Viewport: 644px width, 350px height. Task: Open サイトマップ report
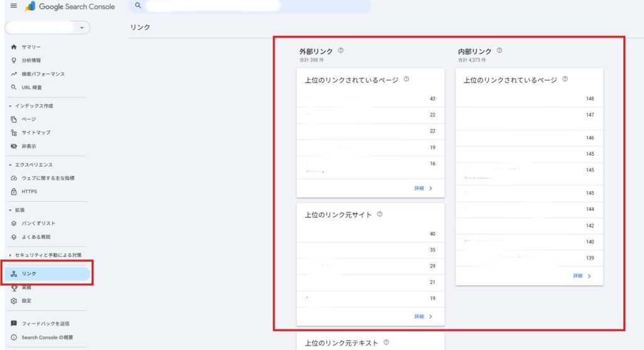36,133
